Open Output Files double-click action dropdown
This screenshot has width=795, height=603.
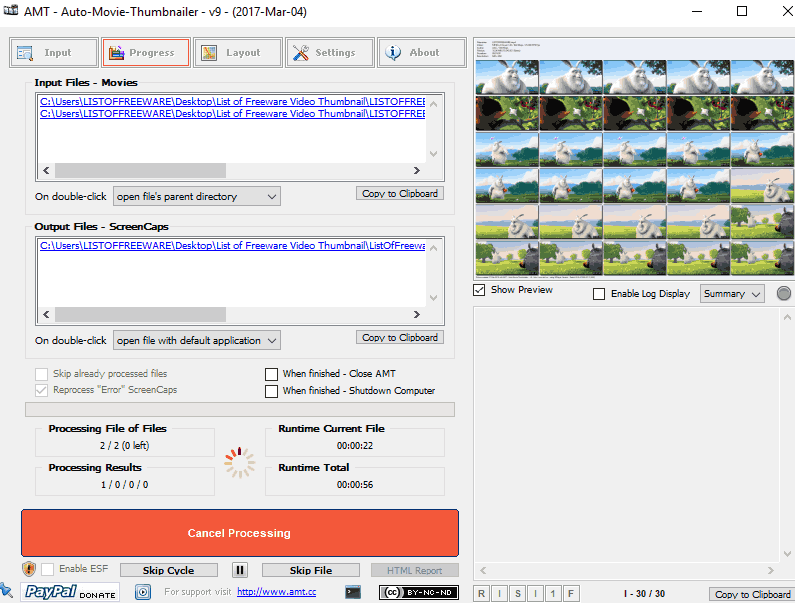pos(197,340)
